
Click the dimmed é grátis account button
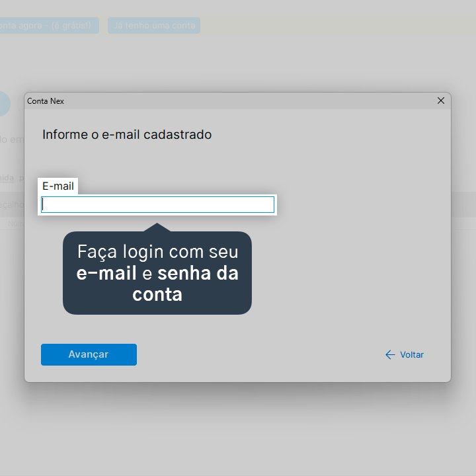(49, 26)
